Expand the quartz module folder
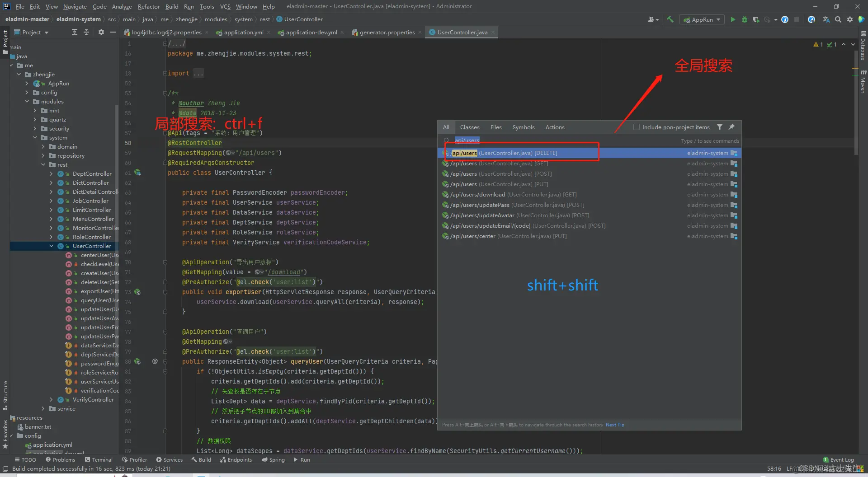This screenshot has width=868, height=477. [35, 119]
